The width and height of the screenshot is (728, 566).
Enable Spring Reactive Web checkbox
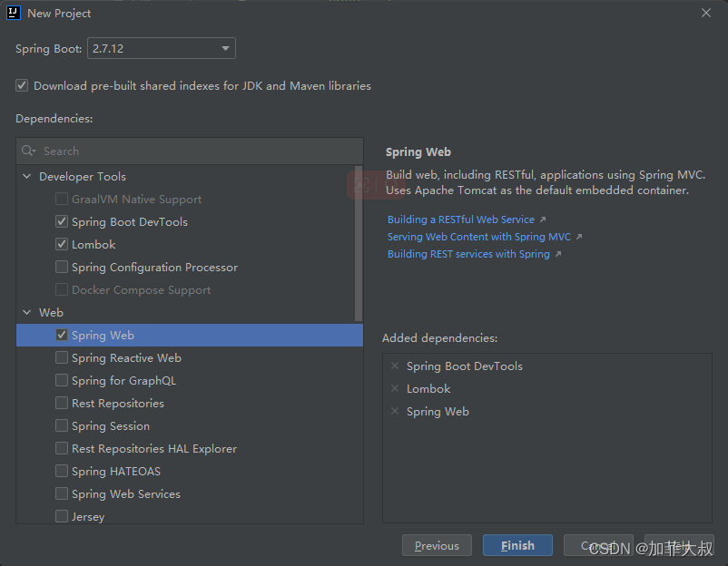pos(62,357)
